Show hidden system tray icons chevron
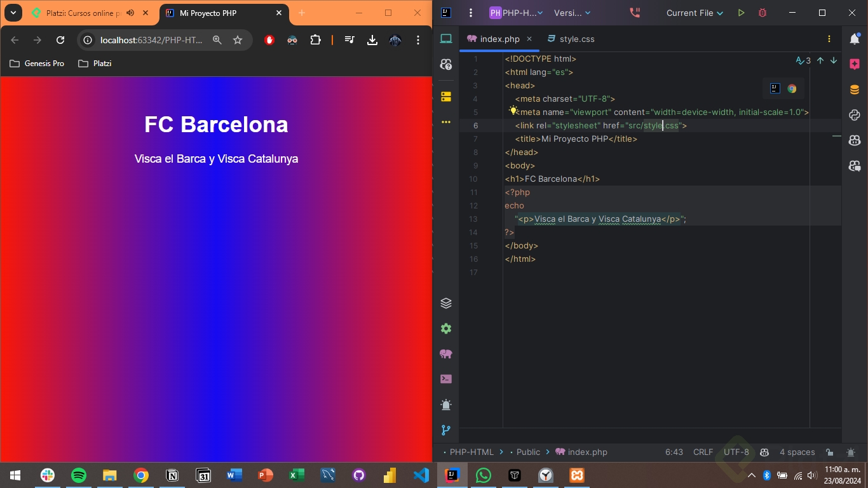Viewport: 868px width, 488px height. pyautogui.click(x=752, y=475)
